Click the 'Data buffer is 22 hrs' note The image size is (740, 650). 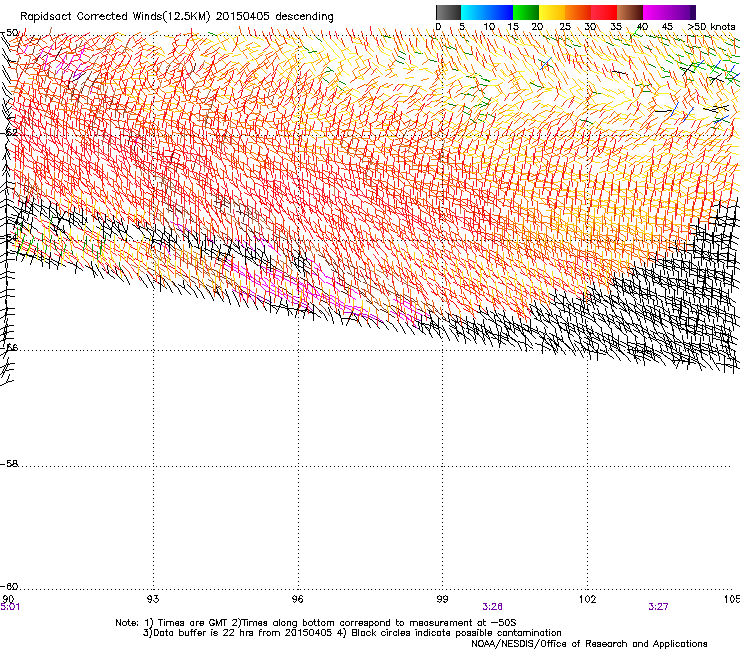pyautogui.click(x=352, y=633)
